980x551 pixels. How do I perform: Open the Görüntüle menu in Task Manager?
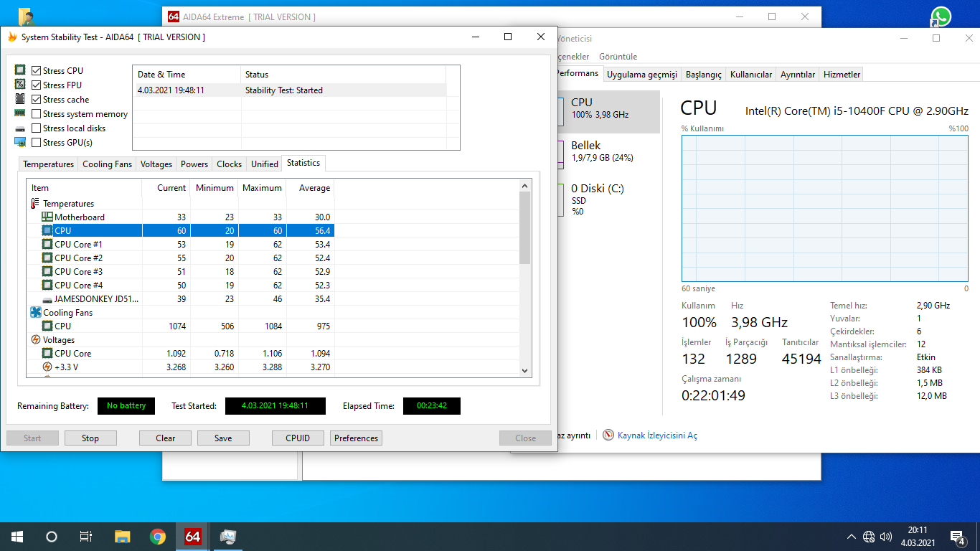618,57
